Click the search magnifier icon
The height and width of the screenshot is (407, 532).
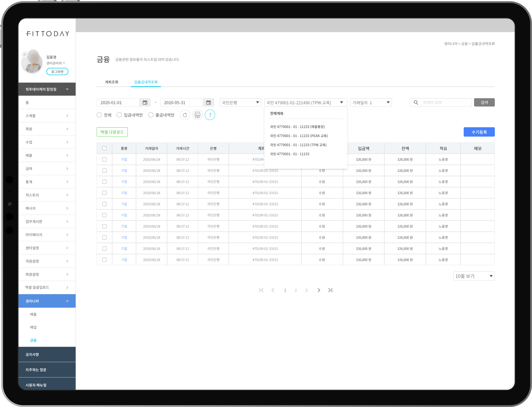coord(416,103)
